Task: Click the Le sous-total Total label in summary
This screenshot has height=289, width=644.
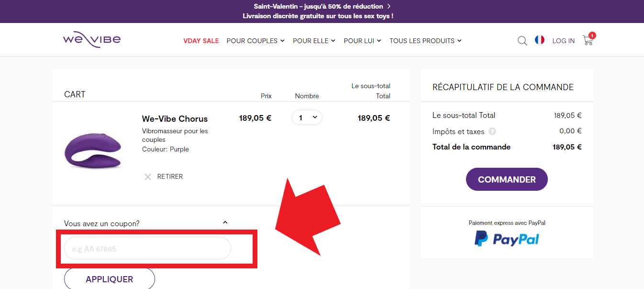Action: (464, 116)
